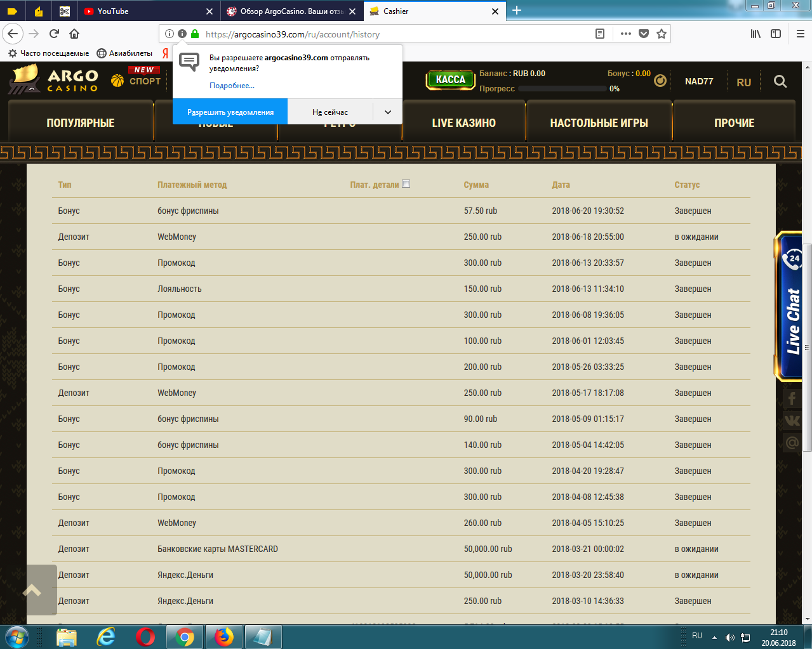812x649 pixels.
Task: Reload the current page
Action: pos(54,34)
